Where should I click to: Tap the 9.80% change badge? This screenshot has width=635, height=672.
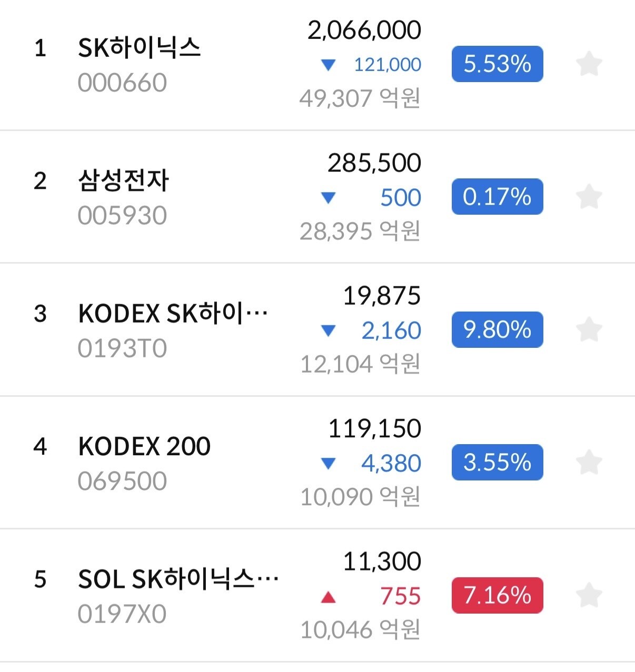(x=497, y=329)
